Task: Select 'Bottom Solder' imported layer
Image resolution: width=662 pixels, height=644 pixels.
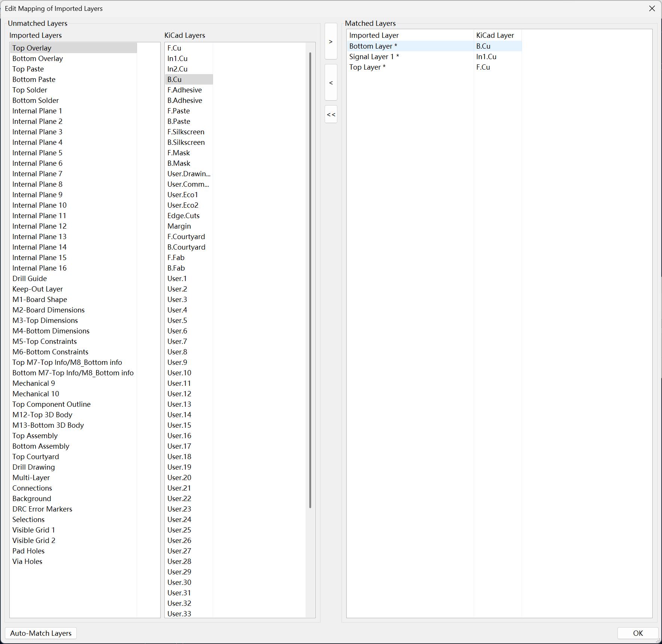Action: point(73,100)
